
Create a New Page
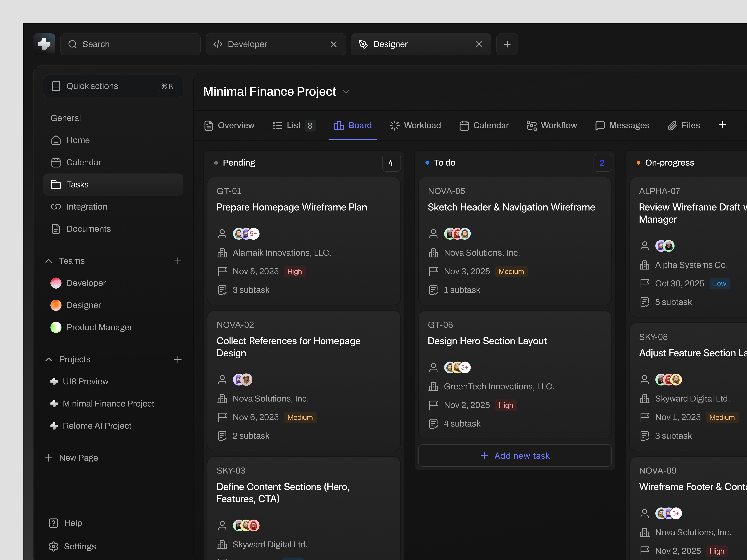click(x=72, y=458)
